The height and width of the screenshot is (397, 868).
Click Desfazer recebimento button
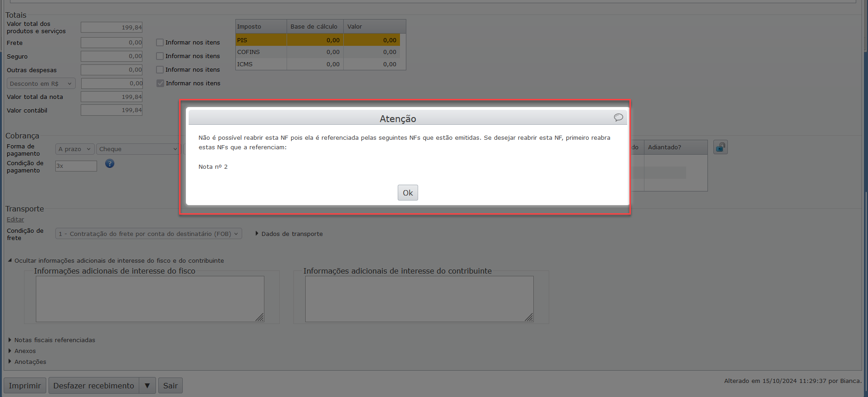(94, 386)
